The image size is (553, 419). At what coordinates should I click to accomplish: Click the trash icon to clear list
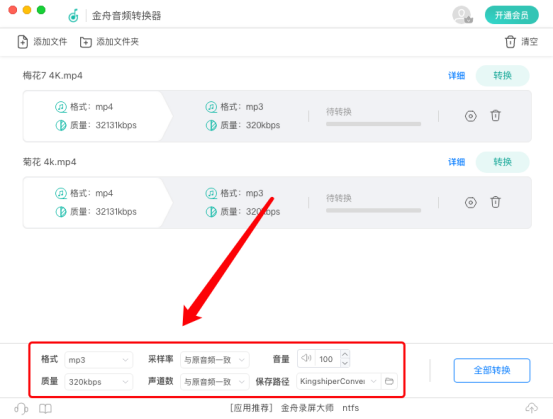[510, 42]
